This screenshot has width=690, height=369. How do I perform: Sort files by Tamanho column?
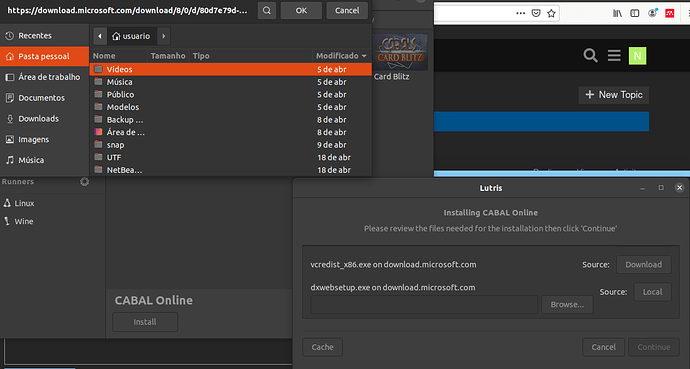(168, 56)
